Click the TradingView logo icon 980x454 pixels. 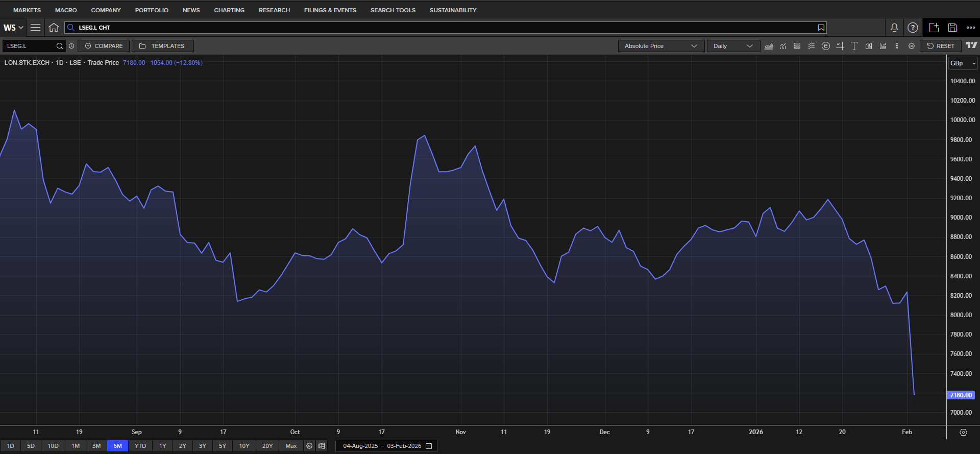coord(971,45)
